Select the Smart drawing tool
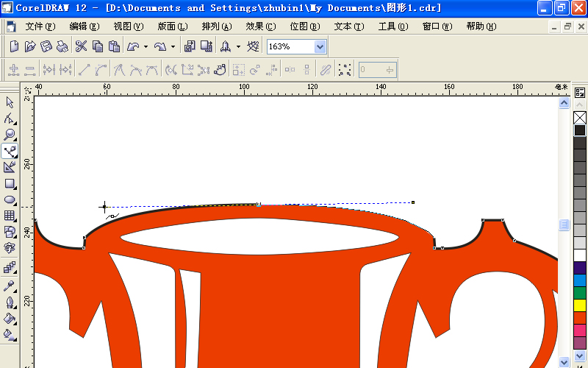 [x=10, y=167]
